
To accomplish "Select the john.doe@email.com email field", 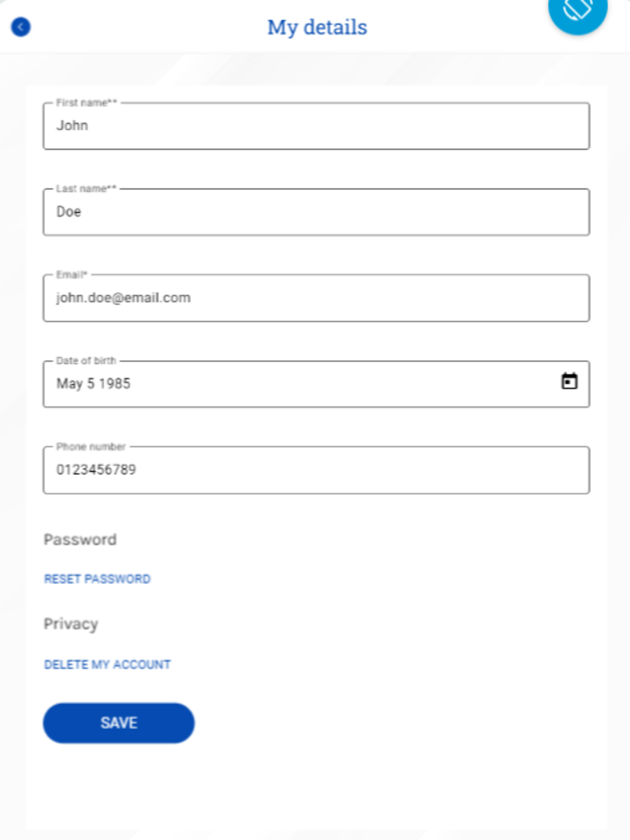I will tap(317, 298).
